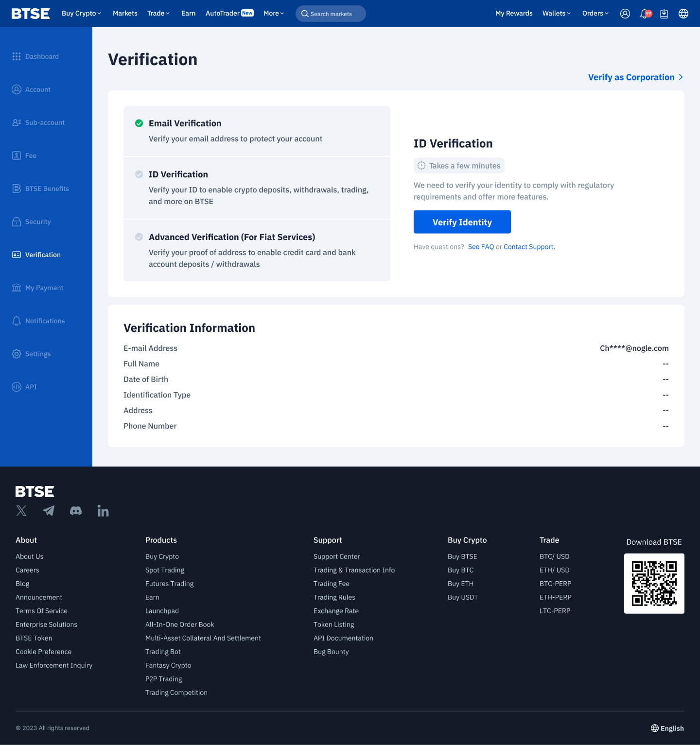Viewport: 700px width, 745px height.
Task: Open BTSE LinkedIn social icon
Action: tap(103, 511)
